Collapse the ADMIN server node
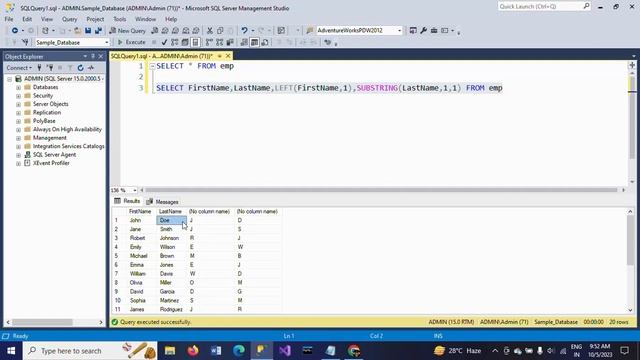This screenshot has height=360, width=640. point(9,79)
